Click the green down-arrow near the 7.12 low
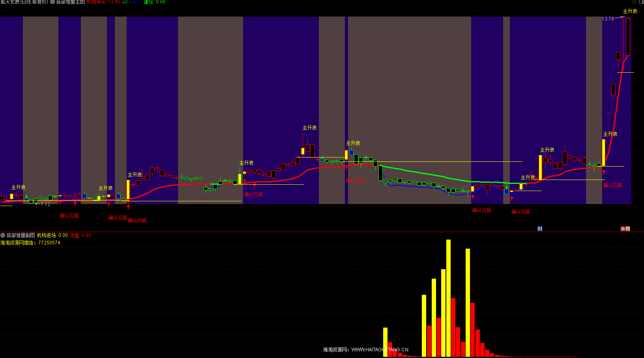 (x=26, y=197)
